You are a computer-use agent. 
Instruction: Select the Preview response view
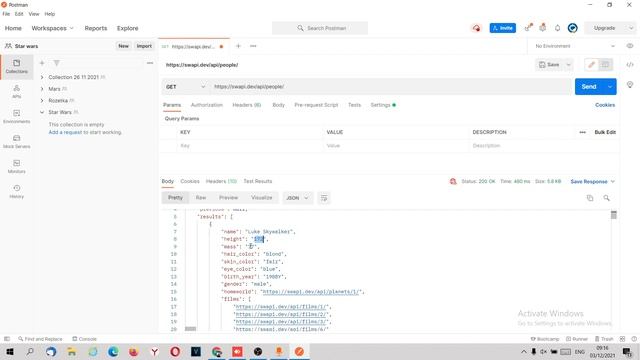[228, 198]
